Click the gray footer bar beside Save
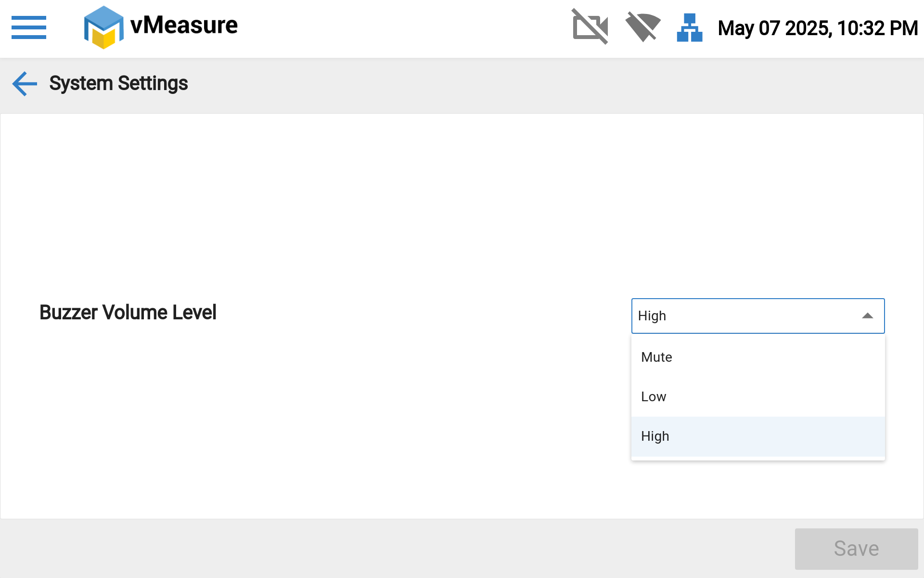This screenshot has height=578, width=924. coord(385,549)
